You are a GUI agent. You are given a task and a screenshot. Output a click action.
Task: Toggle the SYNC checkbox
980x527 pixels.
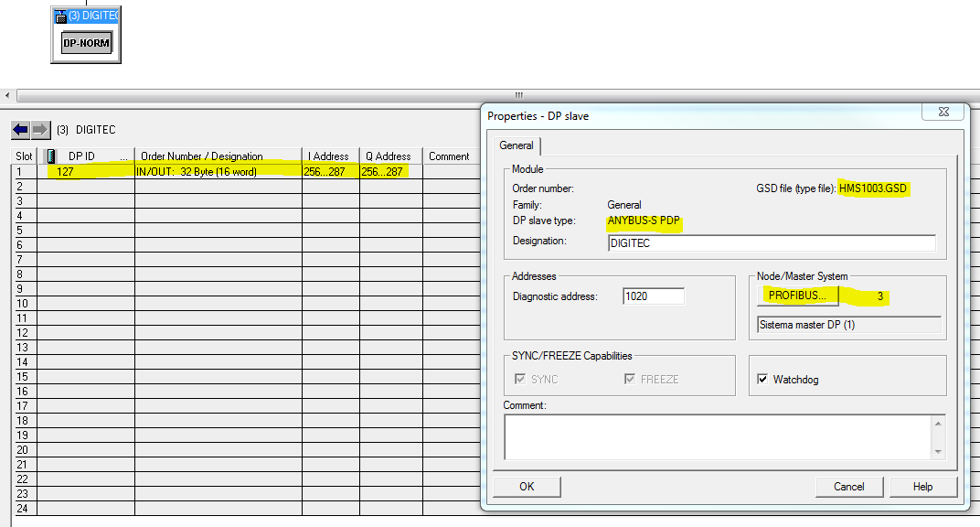pos(520,379)
